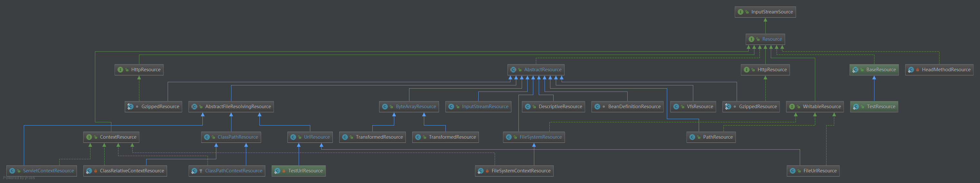Viewport: 980px width, 183px height.
Task: Click the red private lock icon on HeadMethodResource
Action: (918, 70)
